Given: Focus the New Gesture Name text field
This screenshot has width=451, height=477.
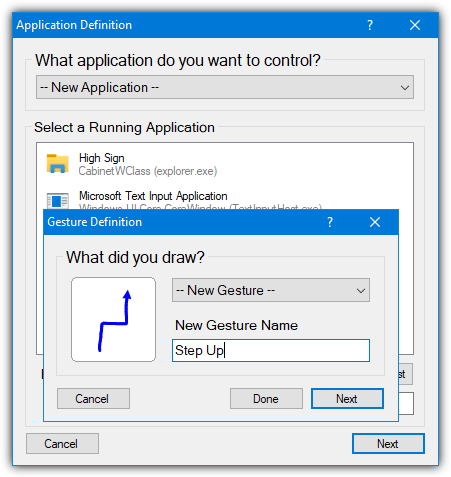Looking at the screenshot, I should 271,350.
